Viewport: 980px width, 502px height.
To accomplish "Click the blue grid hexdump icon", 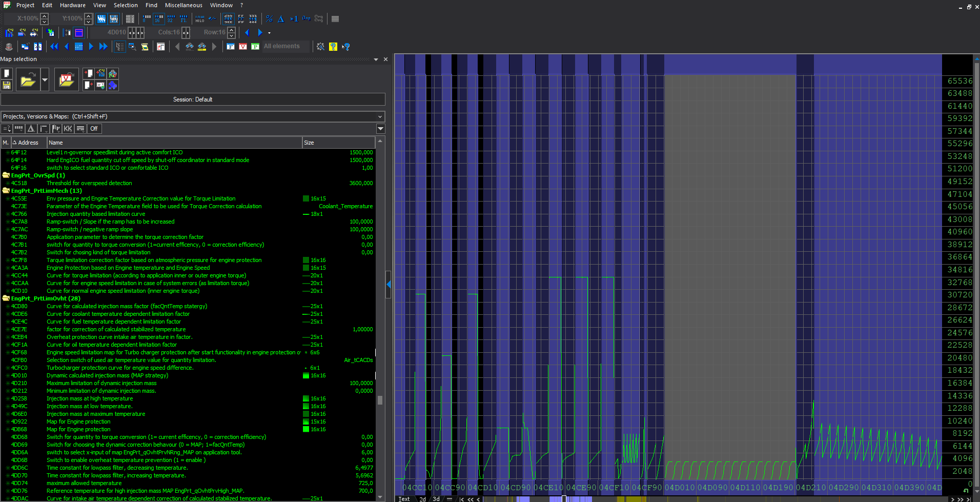I will (78, 47).
